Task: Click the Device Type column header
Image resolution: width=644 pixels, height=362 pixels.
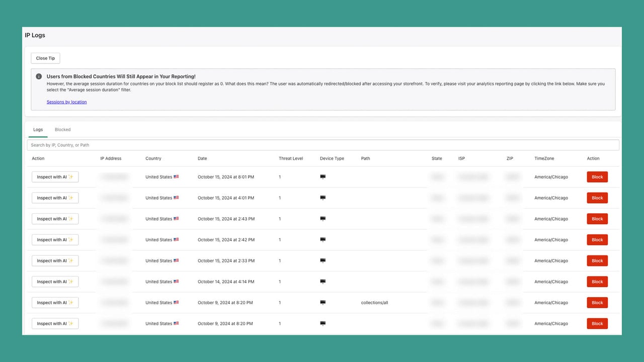Action: (x=332, y=158)
